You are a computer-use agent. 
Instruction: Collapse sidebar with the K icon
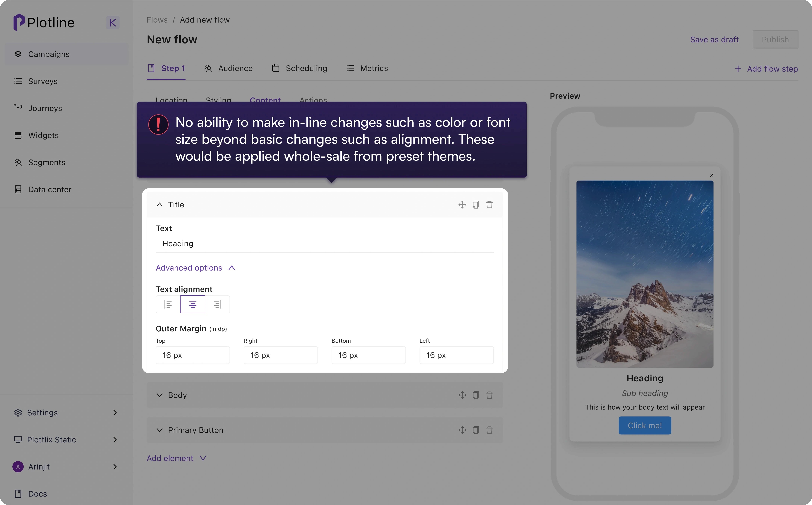[x=113, y=22]
